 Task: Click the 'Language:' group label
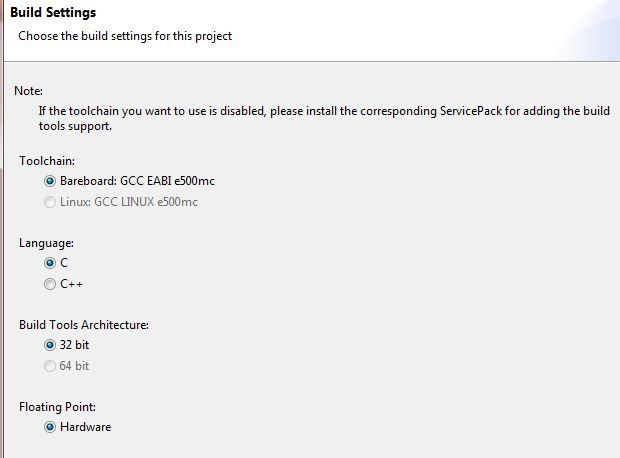[46, 243]
